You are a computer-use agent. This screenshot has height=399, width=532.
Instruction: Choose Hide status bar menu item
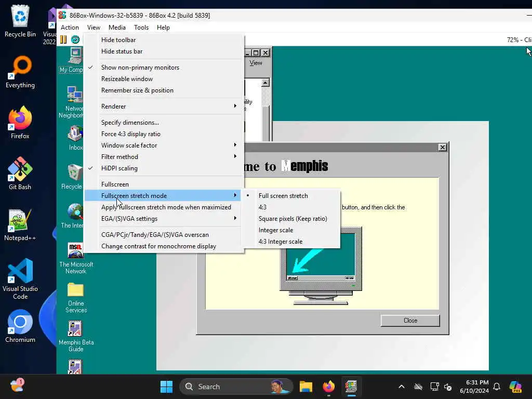click(x=164, y=51)
